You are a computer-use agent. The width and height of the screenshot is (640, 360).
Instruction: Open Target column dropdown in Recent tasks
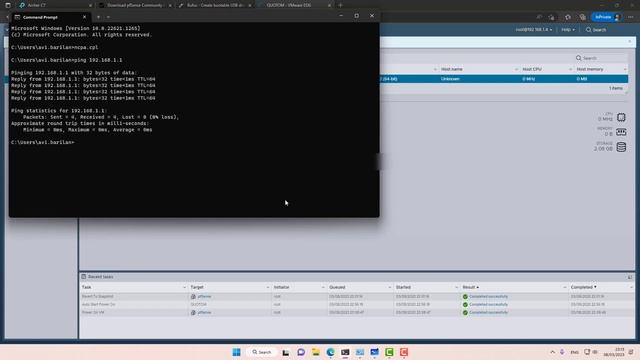point(267,287)
